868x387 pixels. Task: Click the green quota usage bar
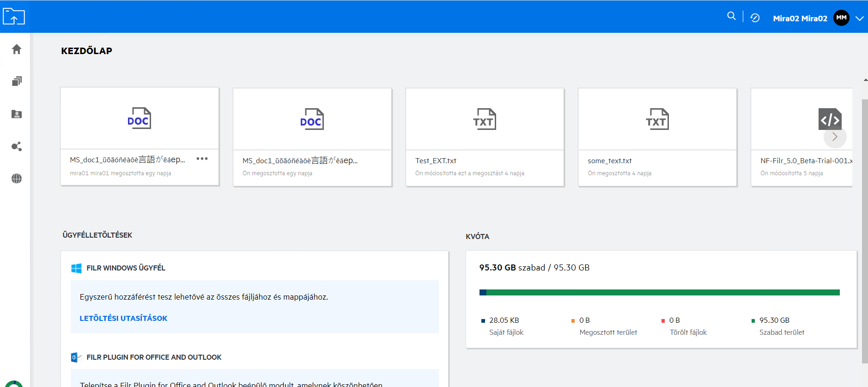[x=662, y=292]
